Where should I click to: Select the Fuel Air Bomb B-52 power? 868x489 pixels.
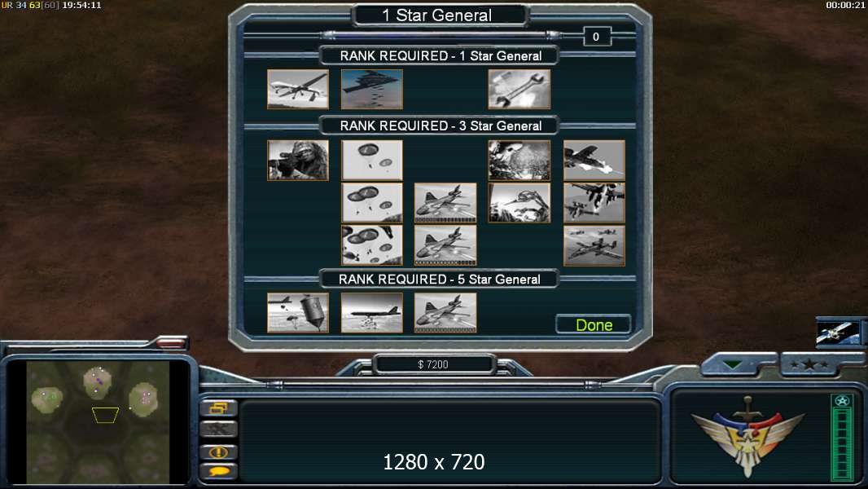pos(372,313)
